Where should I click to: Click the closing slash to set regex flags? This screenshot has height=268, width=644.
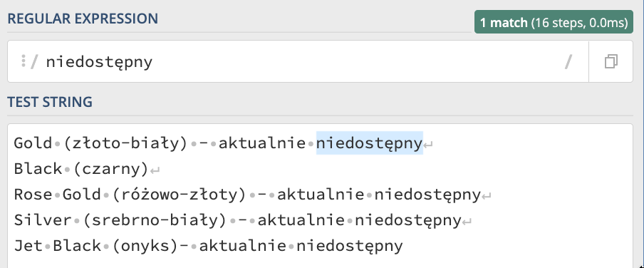[x=568, y=62]
